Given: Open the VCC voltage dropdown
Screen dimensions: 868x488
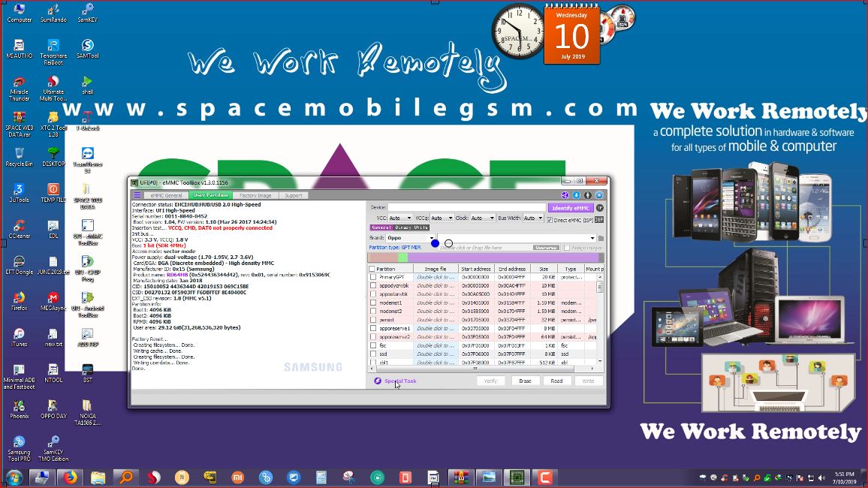Looking at the screenshot, I should click(400, 218).
